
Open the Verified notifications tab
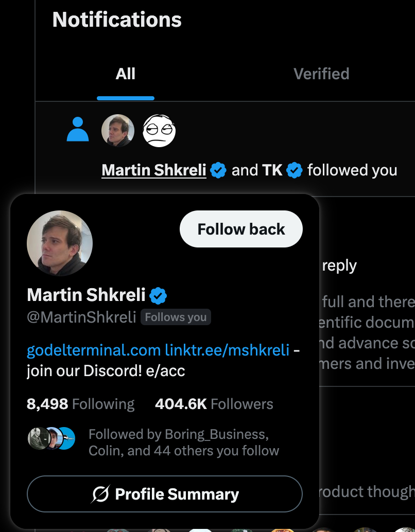pyautogui.click(x=321, y=74)
